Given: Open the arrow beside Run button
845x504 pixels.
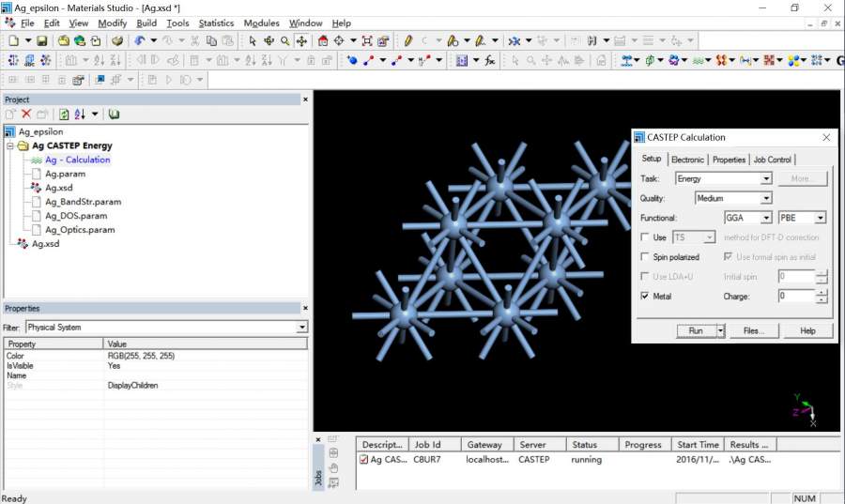Looking at the screenshot, I should pyautogui.click(x=720, y=330).
